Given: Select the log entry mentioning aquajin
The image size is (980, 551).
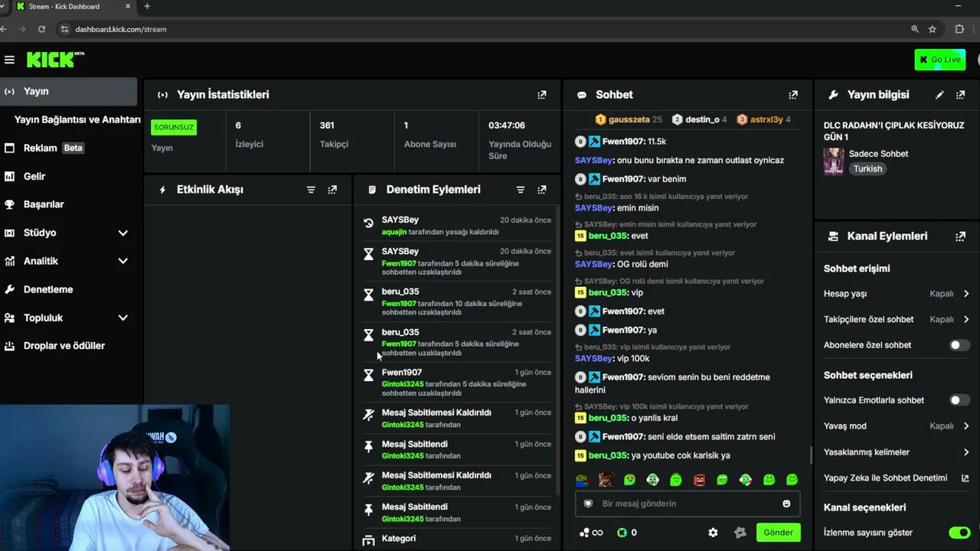Looking at the screenshot, I should click(457, 226).
